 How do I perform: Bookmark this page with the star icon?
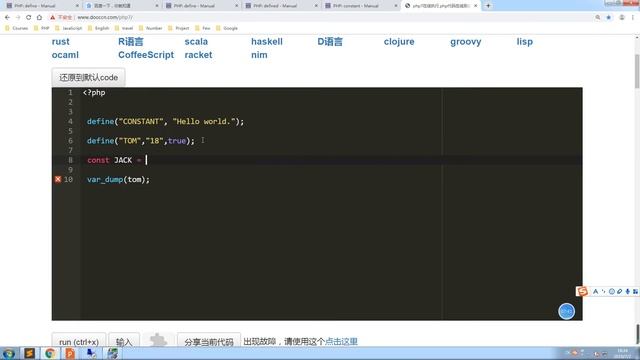click(609, 17)
